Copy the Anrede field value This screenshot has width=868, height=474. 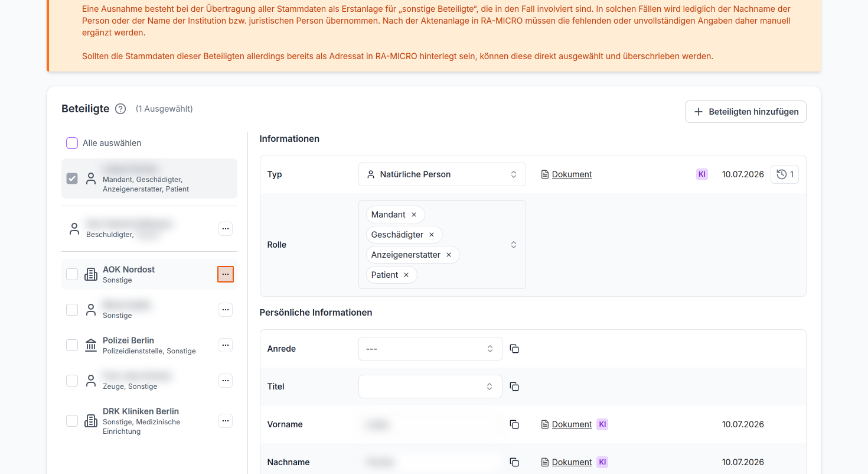(x=514, y=349)
